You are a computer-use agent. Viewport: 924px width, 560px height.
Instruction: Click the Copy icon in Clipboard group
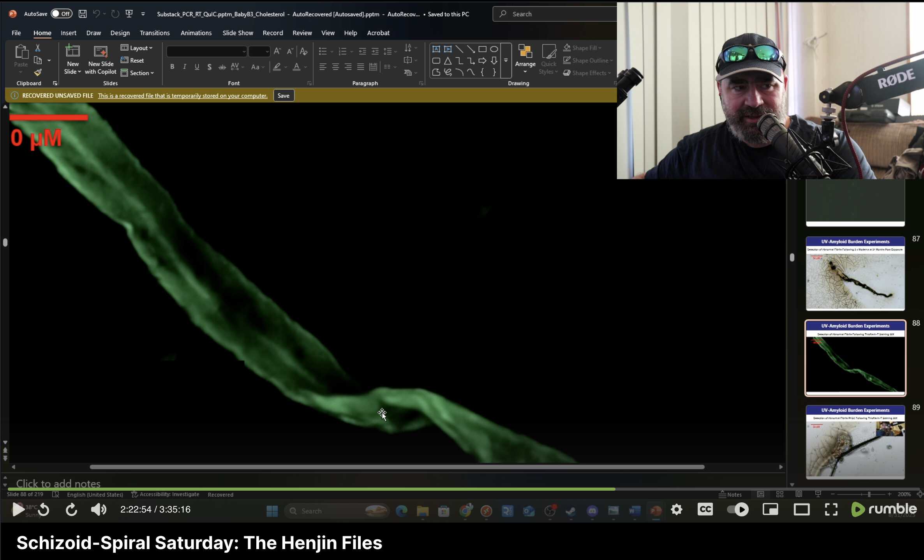pyautogui.click(x=38, y=60)
